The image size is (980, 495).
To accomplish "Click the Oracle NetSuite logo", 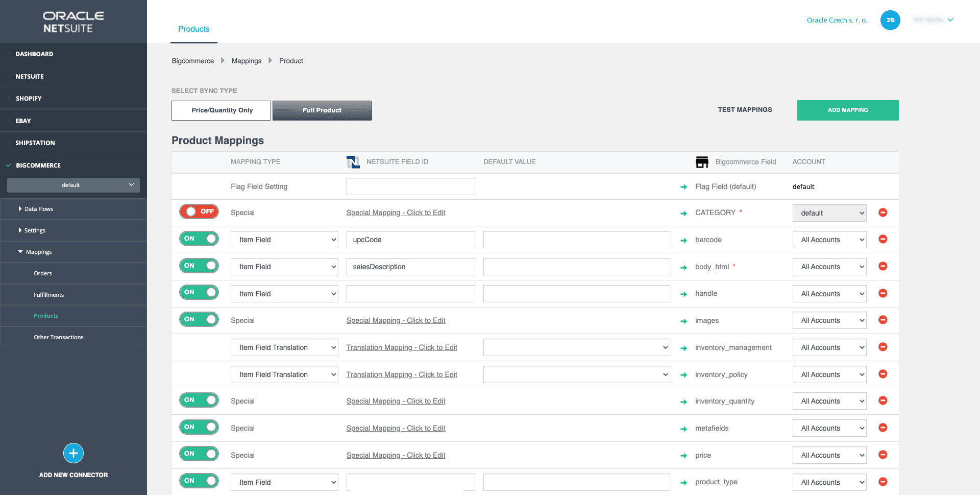I will pyautogui.click(x=73, y=22).
